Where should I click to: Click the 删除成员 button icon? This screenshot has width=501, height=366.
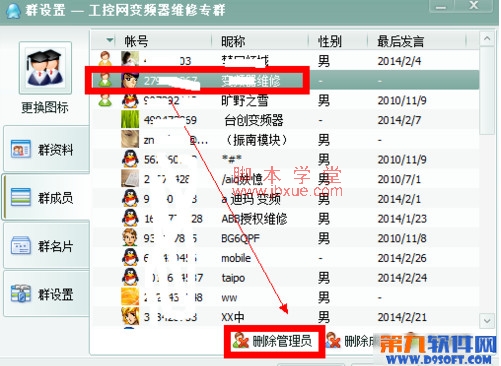(333, 341)
